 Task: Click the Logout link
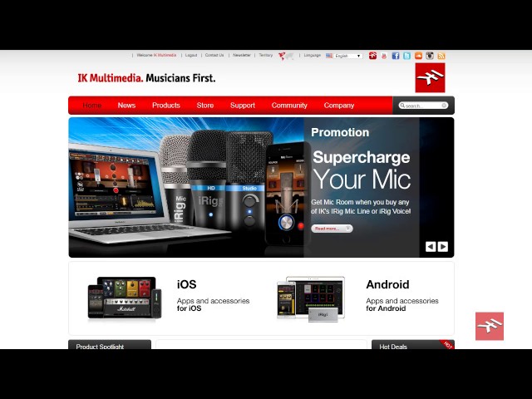pyautogui.click(x=191, y=55)
